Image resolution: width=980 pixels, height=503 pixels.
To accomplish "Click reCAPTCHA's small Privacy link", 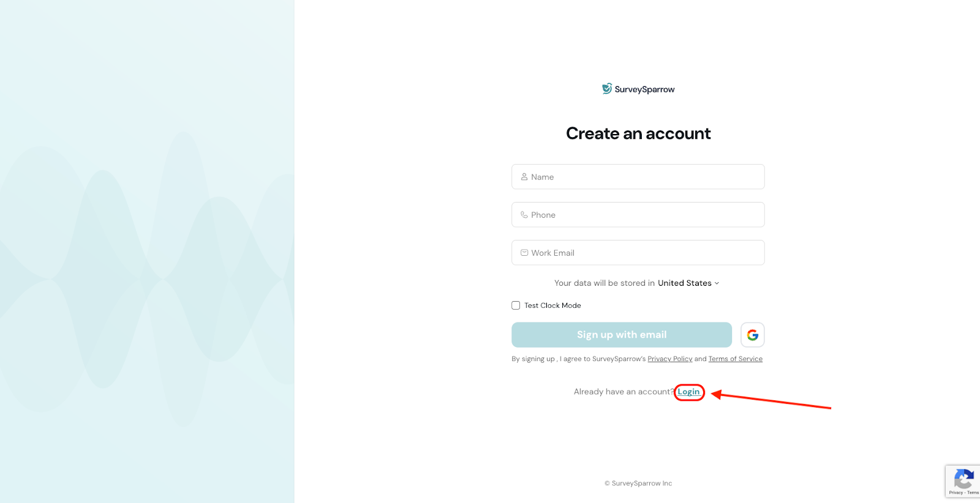I will 956,493.
